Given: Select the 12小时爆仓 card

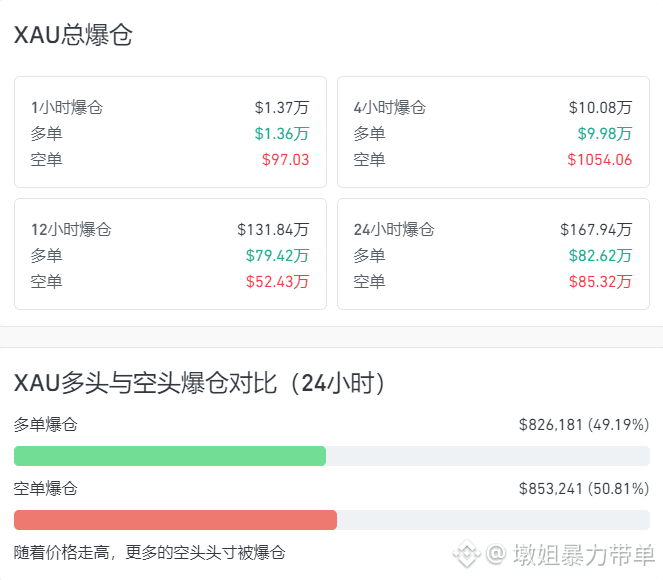Looking at the screenshot, I should 170,254.
